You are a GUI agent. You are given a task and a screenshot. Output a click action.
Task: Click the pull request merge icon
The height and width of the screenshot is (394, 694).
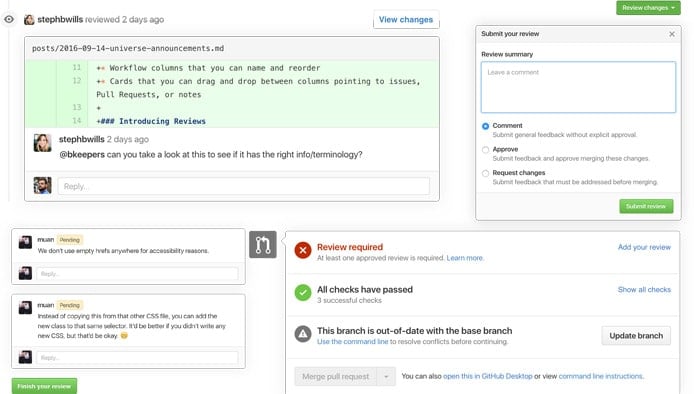[263, 244]
